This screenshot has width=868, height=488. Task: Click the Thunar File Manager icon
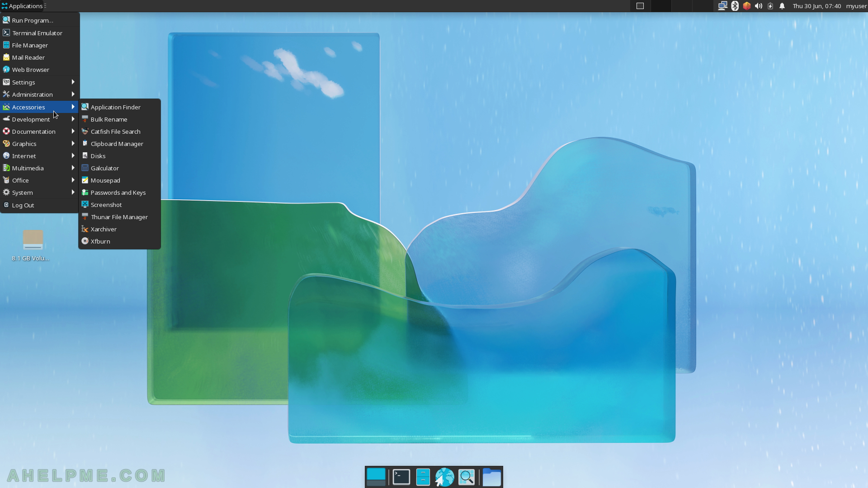click(85, 217)
